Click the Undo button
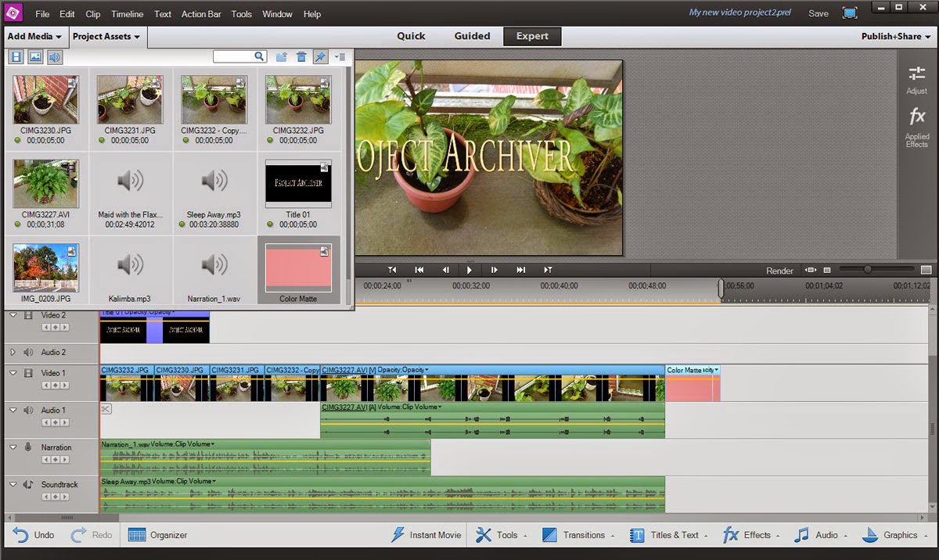 34,535
